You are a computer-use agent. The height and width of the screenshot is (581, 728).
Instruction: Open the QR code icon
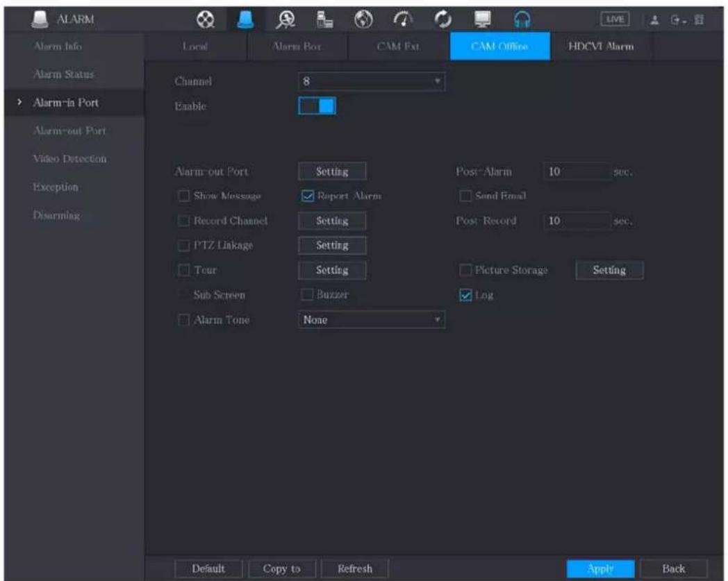click(x=700, y=20)
